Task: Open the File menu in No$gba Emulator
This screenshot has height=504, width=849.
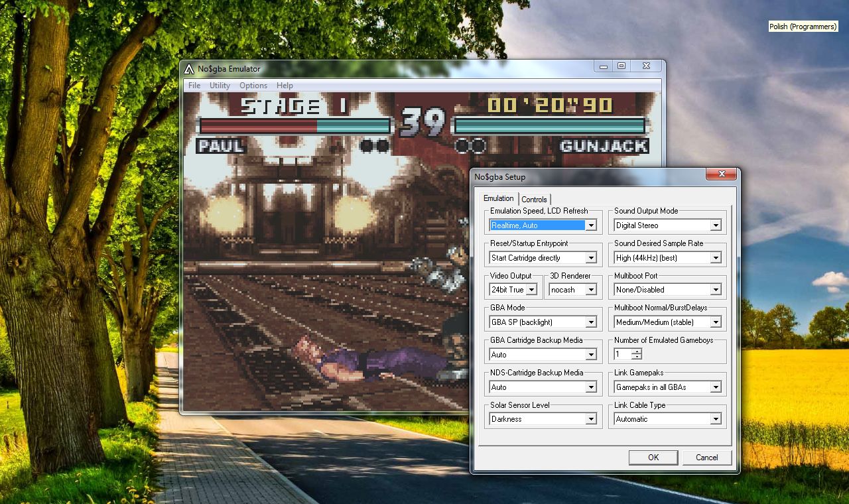Action: (194, 86)
